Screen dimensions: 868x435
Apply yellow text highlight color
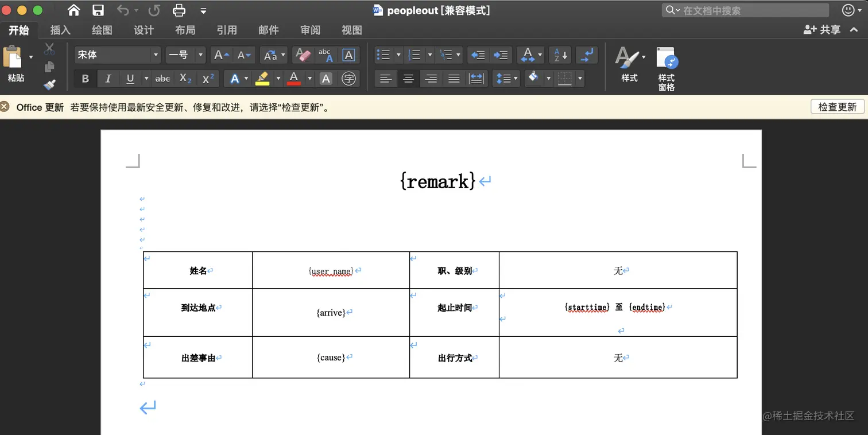(262, 79)
